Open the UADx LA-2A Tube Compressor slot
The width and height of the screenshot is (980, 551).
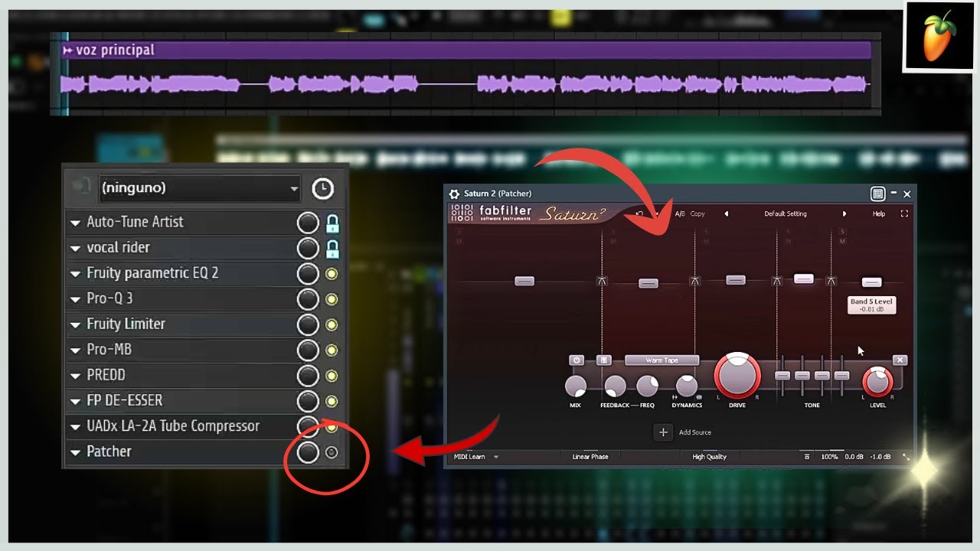(173, 426)
